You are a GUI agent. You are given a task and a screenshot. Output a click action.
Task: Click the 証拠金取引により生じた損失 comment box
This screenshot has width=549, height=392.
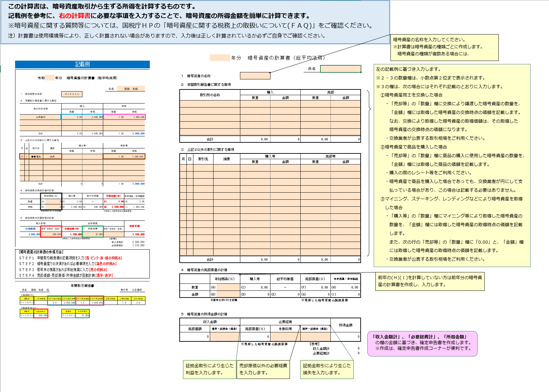coord(327,369)
